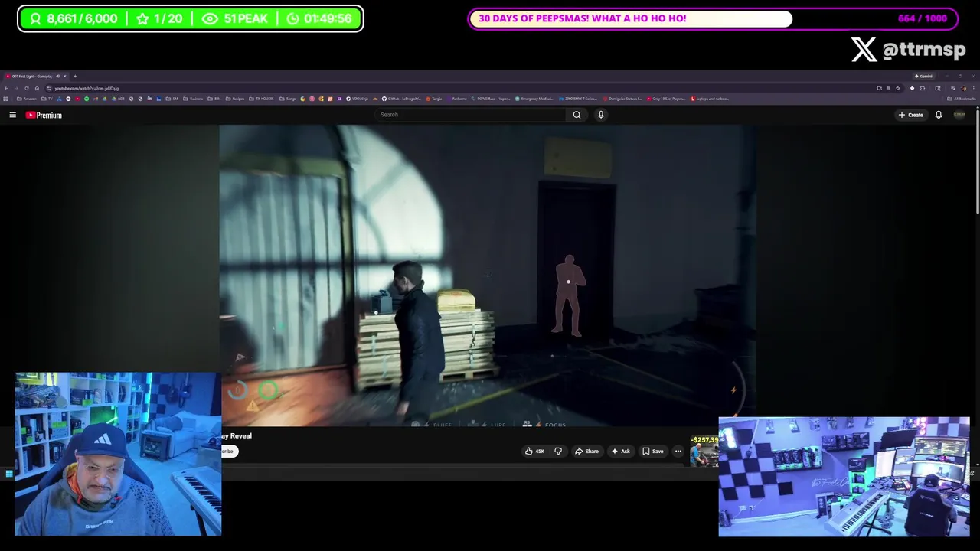This screenshot has width=980, height=551.
Task: Open the YouTube hamburger guide menu
Action: [12, 115]
